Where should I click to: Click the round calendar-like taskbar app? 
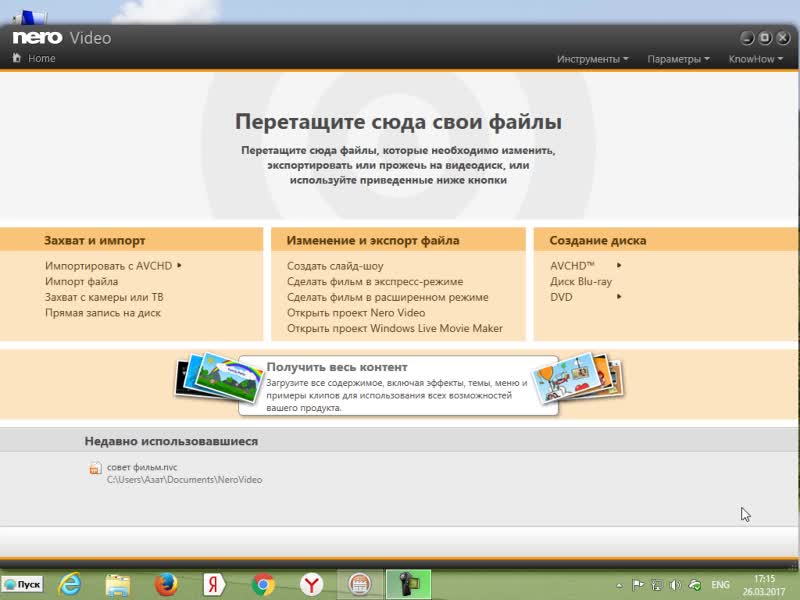tap(360, 585)
